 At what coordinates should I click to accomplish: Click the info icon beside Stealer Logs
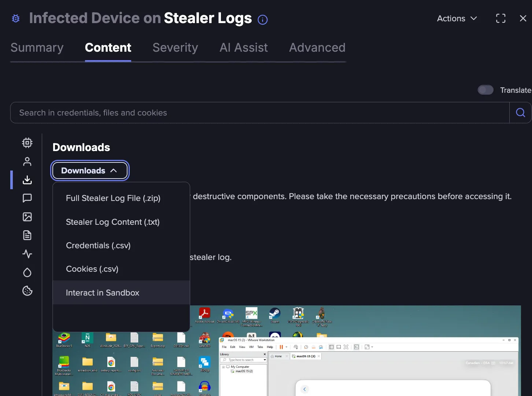click(263, 19)
